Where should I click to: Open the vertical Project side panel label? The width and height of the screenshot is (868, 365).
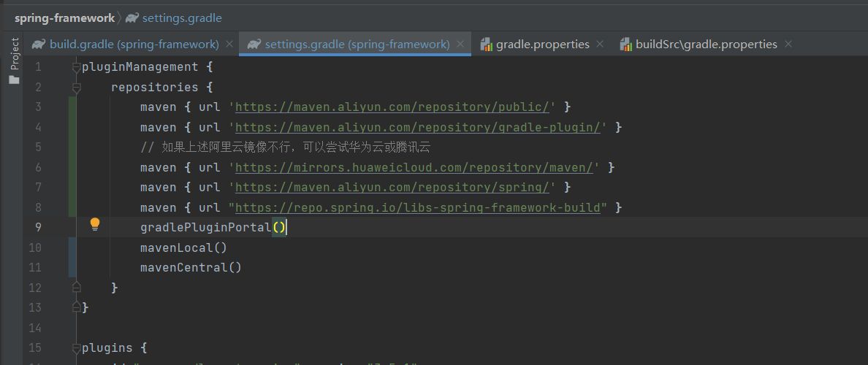point(15,53)
